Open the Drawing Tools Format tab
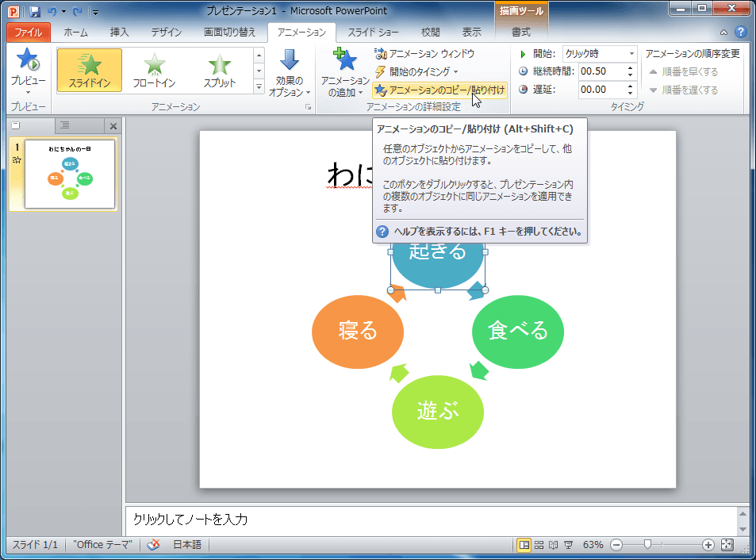The width and height of the screenshot is (756, 560). [x=520, y=33]
